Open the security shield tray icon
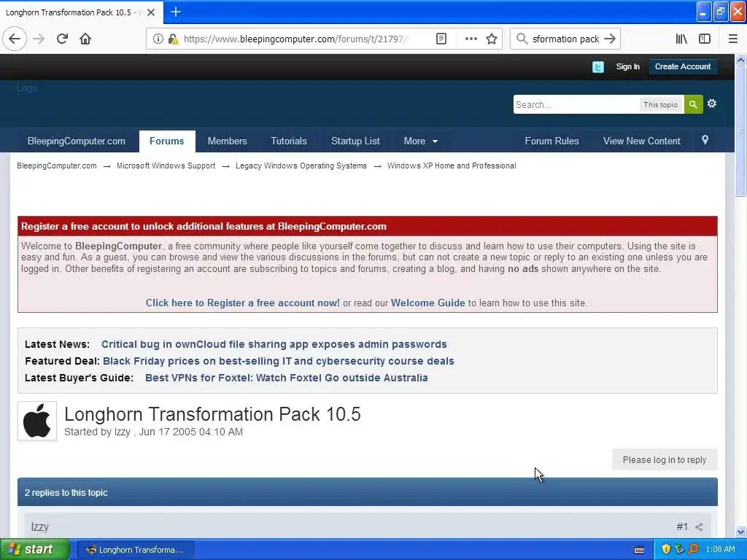The image size is (747, 560). (x=666, y=550)
